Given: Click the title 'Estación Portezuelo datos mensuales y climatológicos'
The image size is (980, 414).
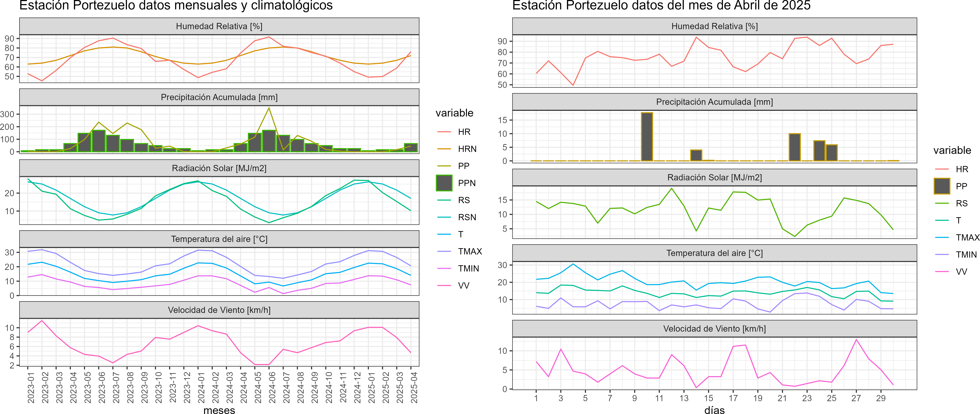Looking at the screenshot, I should [x=176, y=5].
